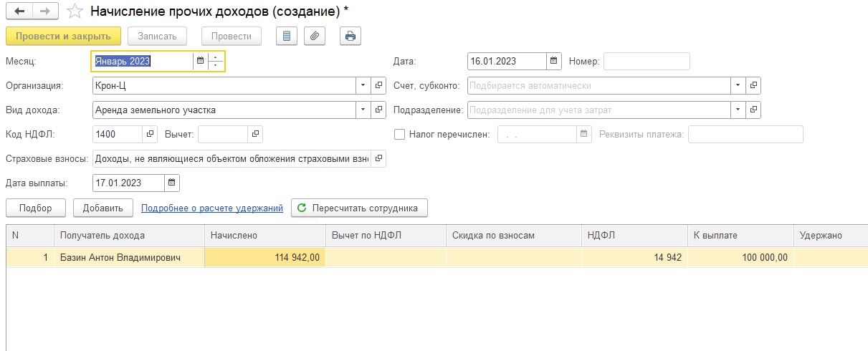The image size is (868, 351).
Task: Open the Подразделение dropdown list
Action: pos(738,110)
